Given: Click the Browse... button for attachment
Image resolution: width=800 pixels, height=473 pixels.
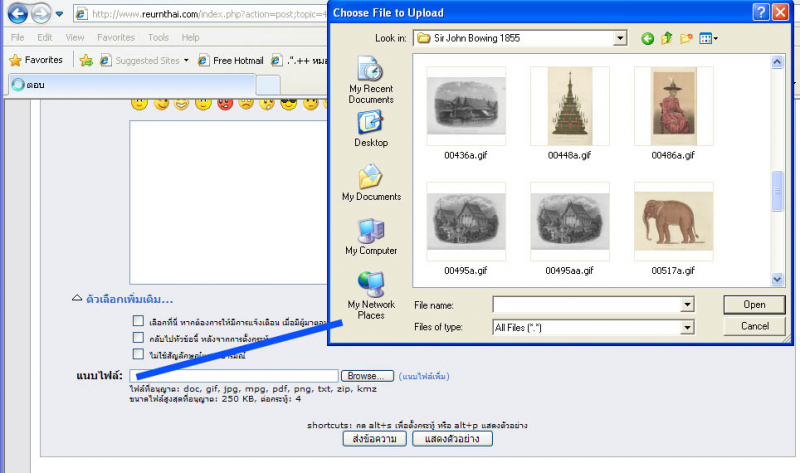Looking at the screenshot, I should 367,375.
